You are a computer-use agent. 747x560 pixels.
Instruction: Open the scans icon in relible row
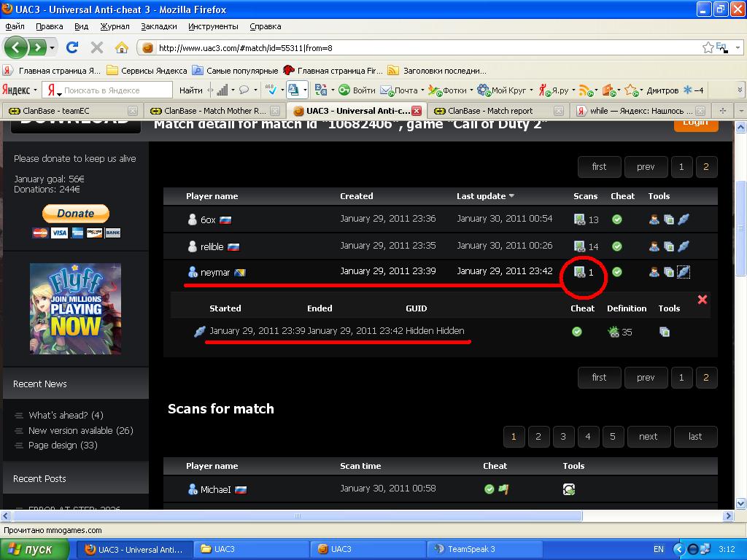tap(579, 246)
